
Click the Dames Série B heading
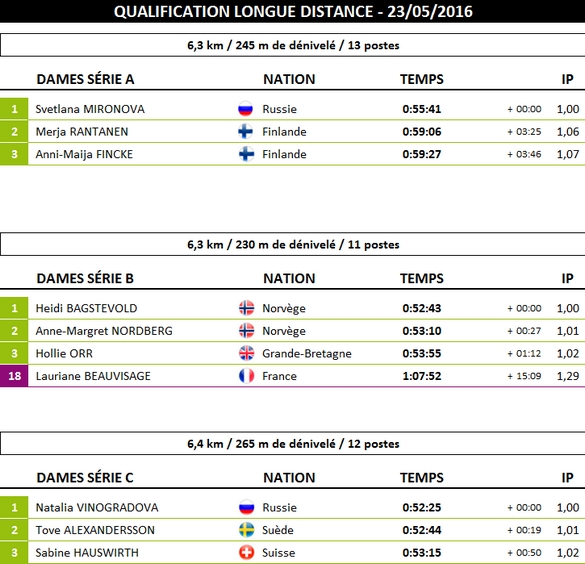[85, 279]
